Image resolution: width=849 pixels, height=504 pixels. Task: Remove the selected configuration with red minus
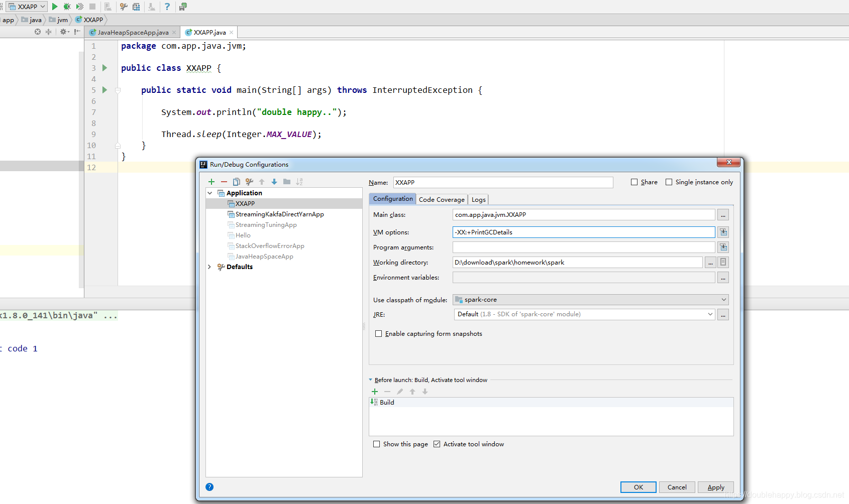pyautogui.click(x=224, y=182)
